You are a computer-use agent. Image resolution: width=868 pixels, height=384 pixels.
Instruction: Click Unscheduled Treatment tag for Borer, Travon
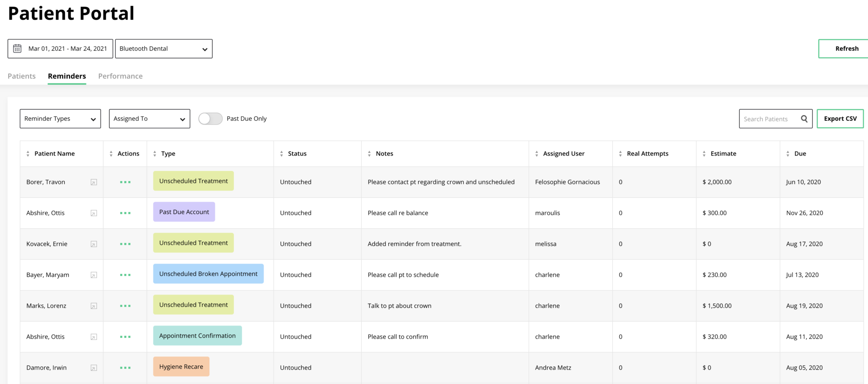point(193,181)
